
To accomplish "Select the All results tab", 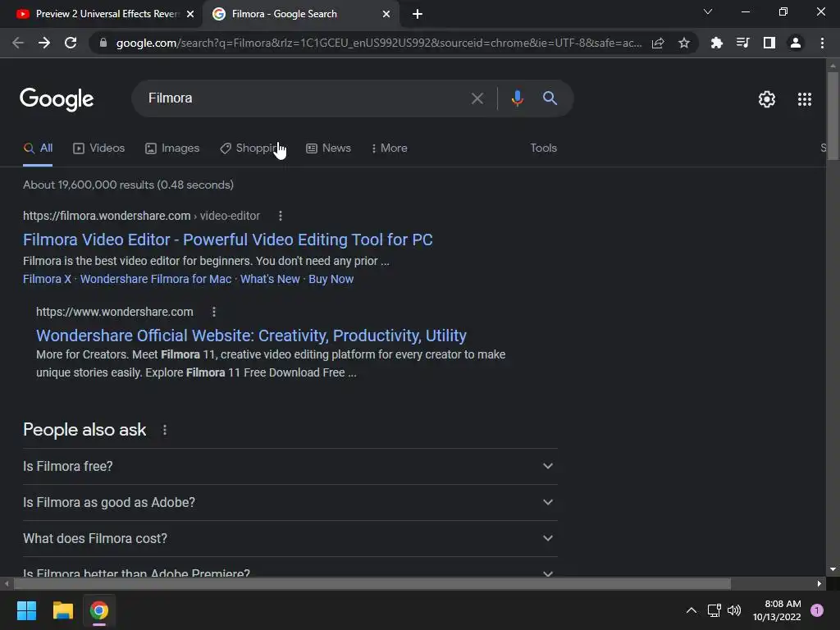I will (x=38, y=148).
